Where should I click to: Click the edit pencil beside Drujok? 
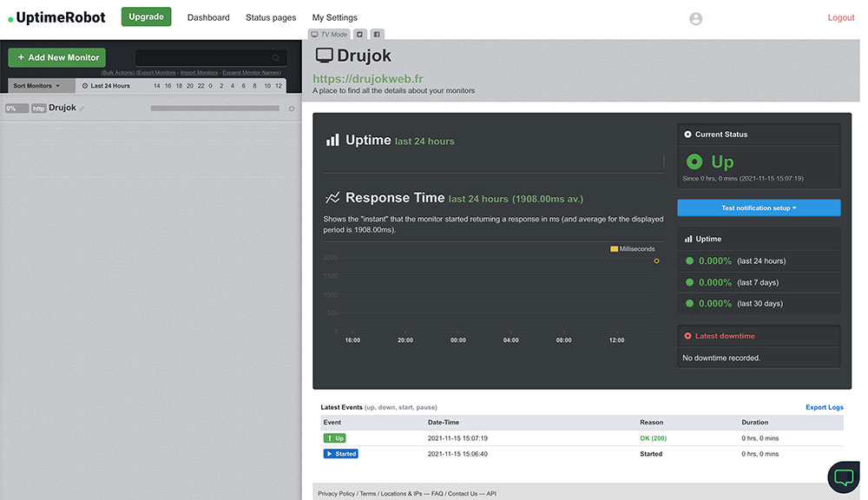82,109
